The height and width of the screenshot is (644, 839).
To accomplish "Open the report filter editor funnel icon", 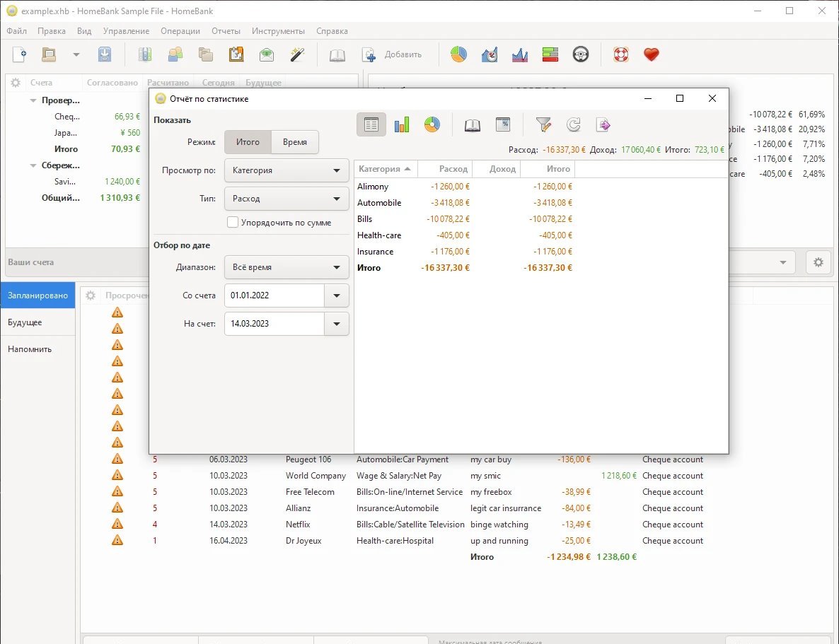I will 543,125.
